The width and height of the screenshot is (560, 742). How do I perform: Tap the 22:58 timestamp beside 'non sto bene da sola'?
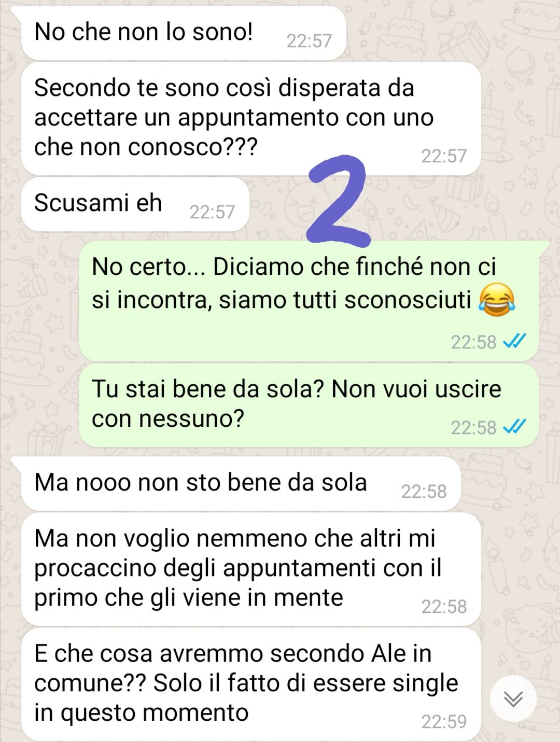click(x=424, y=492)
